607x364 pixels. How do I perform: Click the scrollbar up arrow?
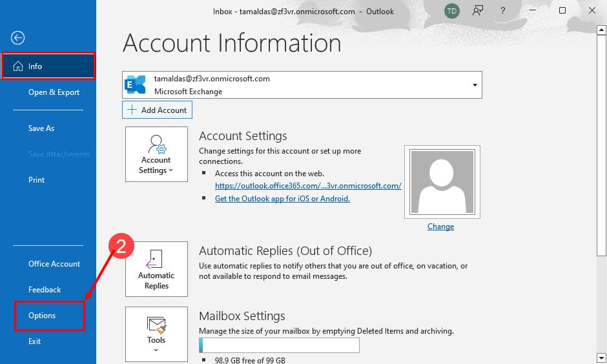601,30
